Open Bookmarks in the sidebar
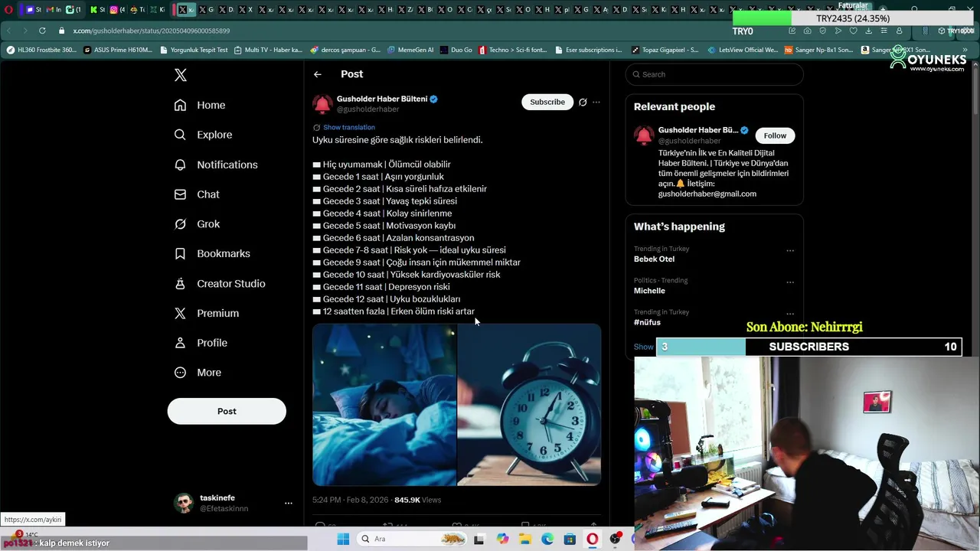The width and height of the screenshot is (980, 551). coord(211,253)
